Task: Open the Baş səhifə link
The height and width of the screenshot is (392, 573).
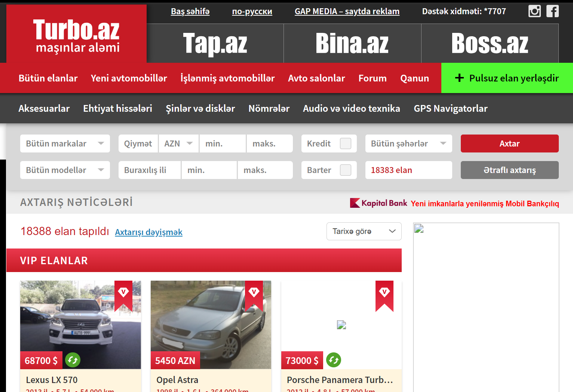Action: point(190,11)
